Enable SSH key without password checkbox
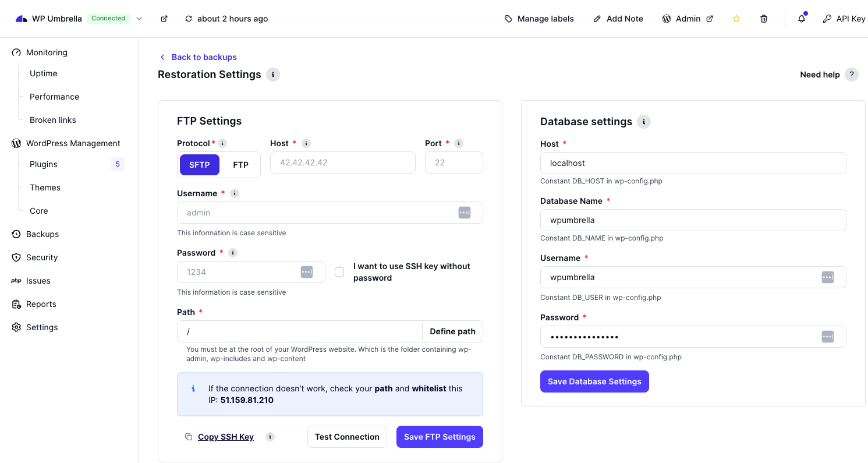868x463 pixels. [x=339, y=272]
